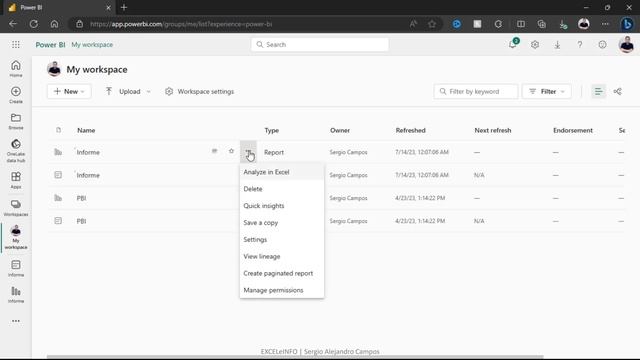
Task: Open a new browser tab
Action: pyautogui.click(x=124, y=7)
